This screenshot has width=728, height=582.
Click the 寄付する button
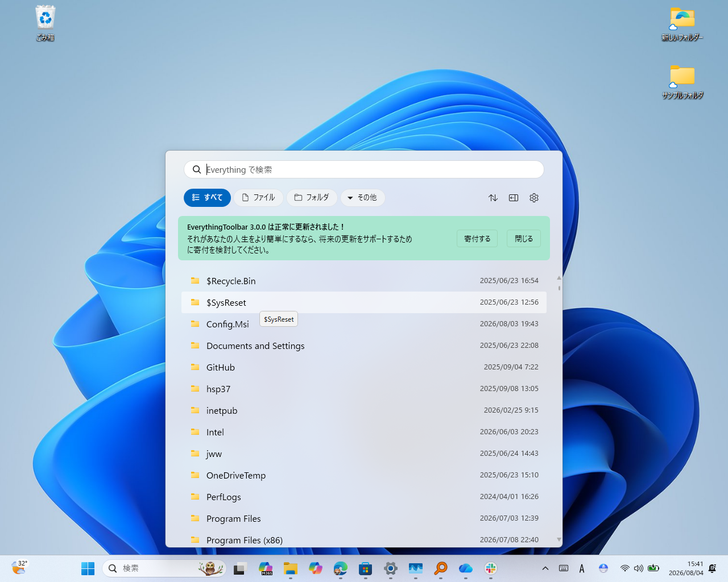point(477,239)
